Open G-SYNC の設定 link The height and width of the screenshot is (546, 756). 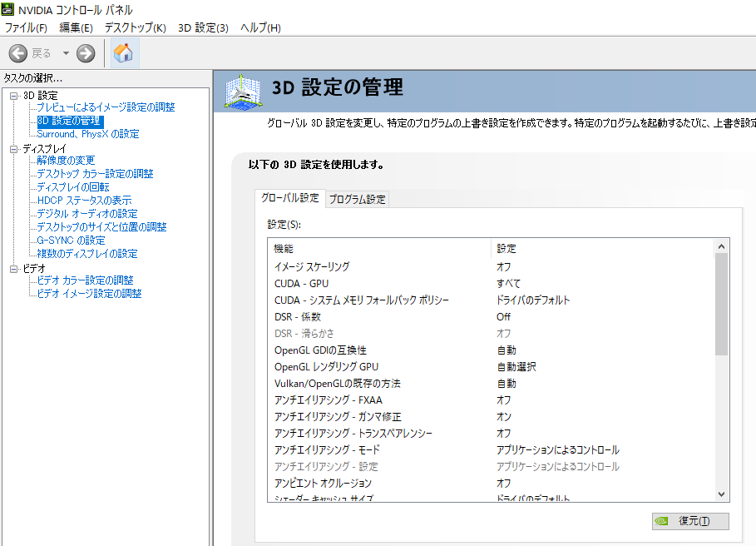71,241
